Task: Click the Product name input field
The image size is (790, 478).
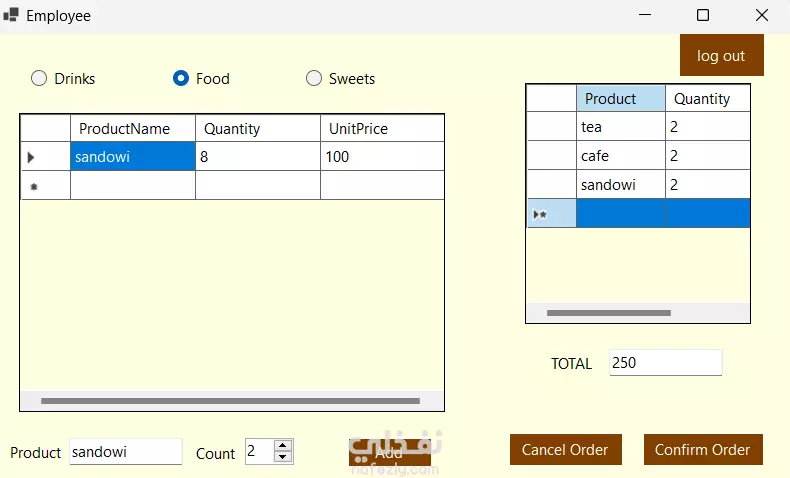Action: tap(125, 452)
